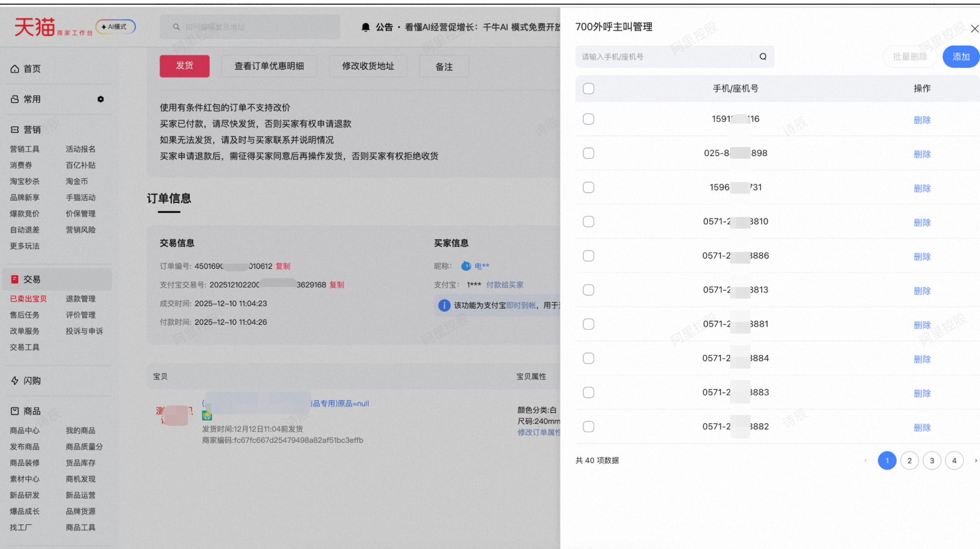Click the announcement bell icon
This screenshot has height=549, width=980.
[x=366, y=27]
